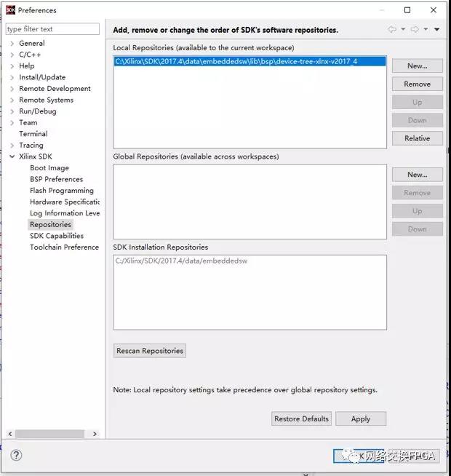Select the Xilinx SDK category label
Image resolution: width=451 pixels, height=476 pixels.
[35, 156]
